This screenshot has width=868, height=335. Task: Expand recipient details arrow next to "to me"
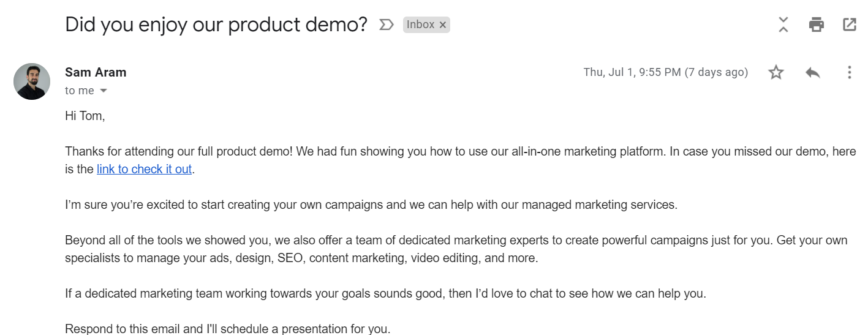pyautogui.click(x=104, y=91)
